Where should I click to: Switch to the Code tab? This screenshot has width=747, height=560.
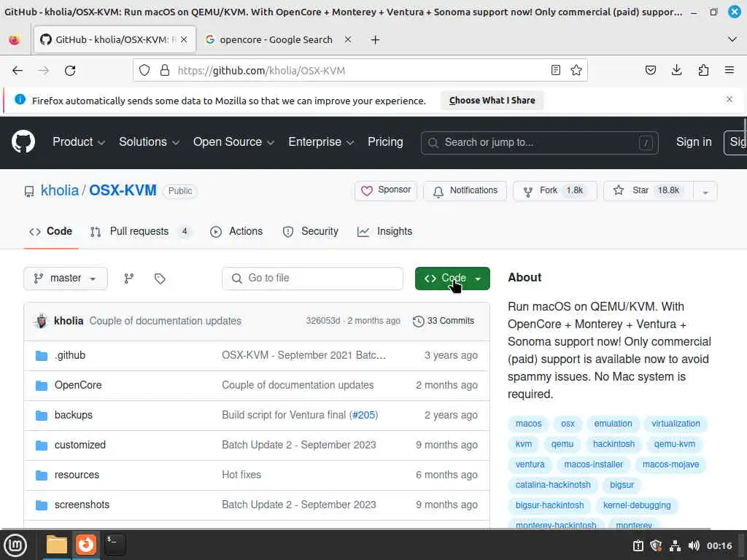click(51, 231)
